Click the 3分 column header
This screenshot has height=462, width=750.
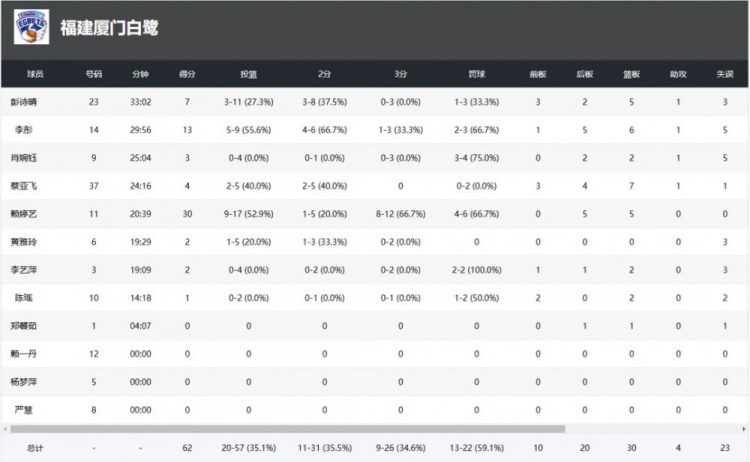pyautogui.click(x=400, y=74)
